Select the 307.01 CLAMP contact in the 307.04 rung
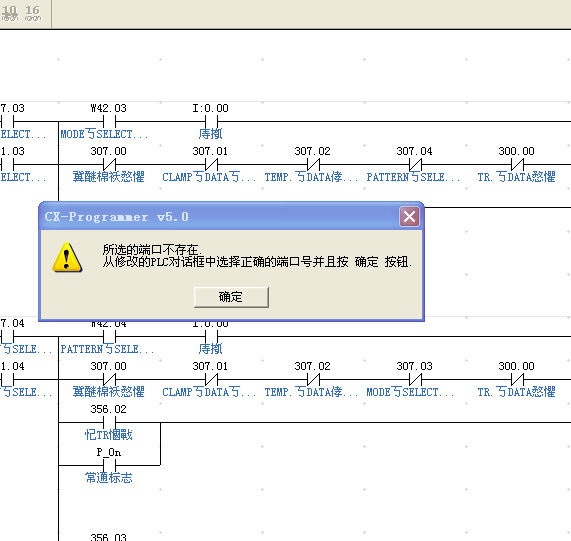The width and height of the screenshot is (571, 541). [211, 164]
